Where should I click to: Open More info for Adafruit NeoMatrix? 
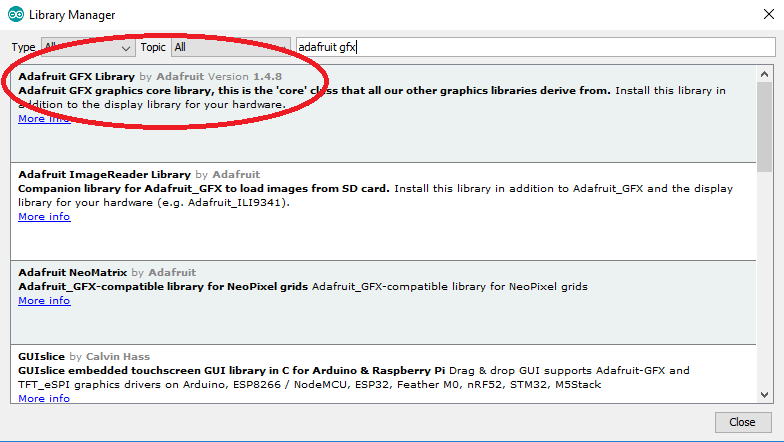[x=44, y=300]
